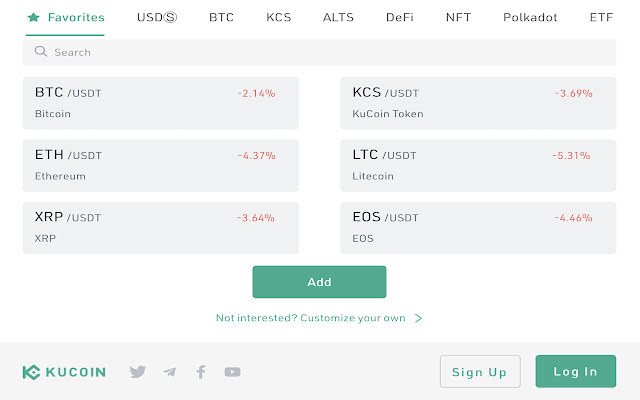640x400 pixels.
Task: Switch to the NFT tab
Action: tap(458, 17)
